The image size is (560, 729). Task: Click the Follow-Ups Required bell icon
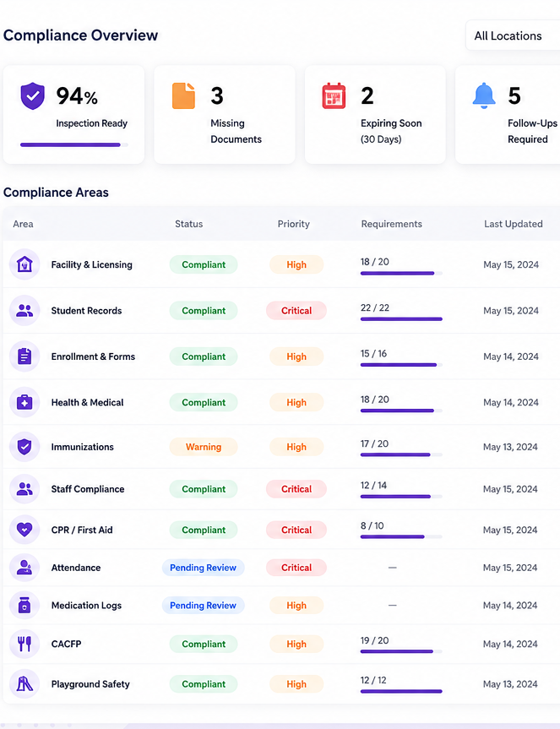484,95
